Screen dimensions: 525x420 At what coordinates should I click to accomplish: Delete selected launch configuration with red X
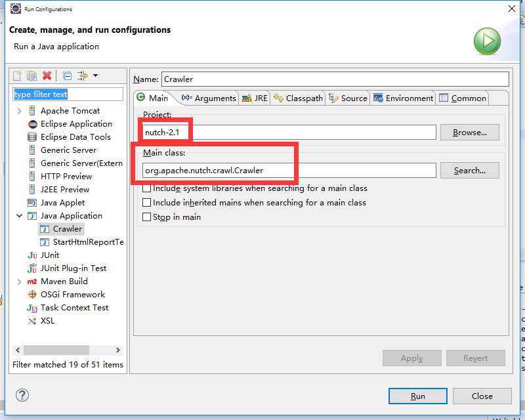click(47, 75)
